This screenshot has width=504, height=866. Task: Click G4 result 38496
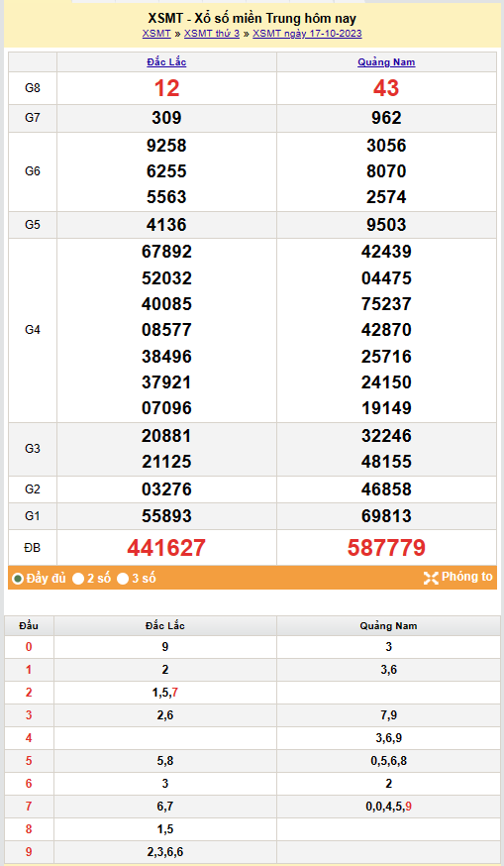pos(166,357)
